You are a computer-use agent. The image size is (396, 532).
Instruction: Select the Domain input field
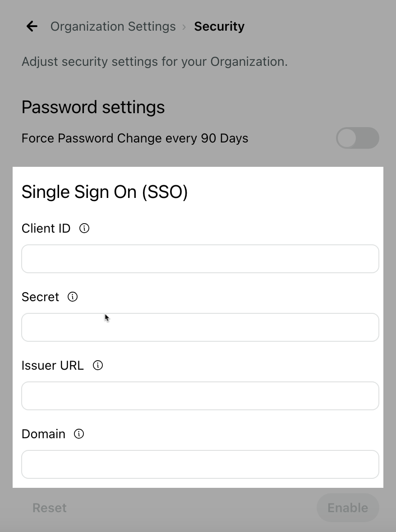tap(200, 464)
